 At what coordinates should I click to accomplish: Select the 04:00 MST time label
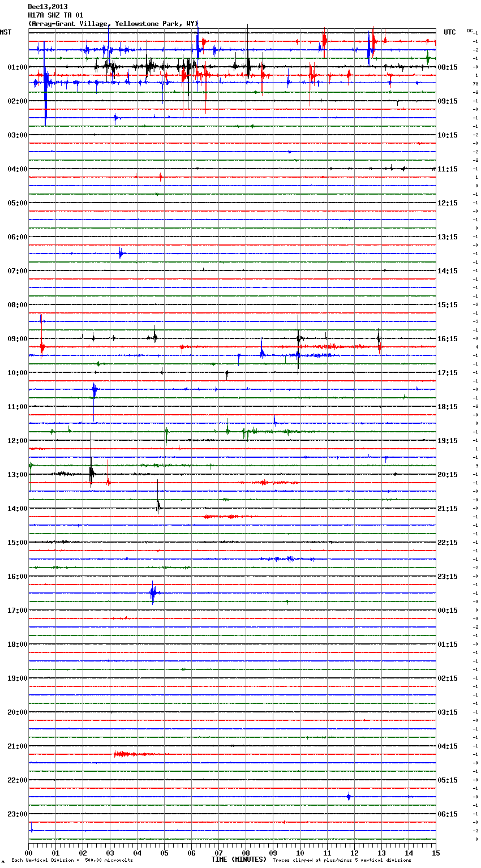tap(18, 169)
